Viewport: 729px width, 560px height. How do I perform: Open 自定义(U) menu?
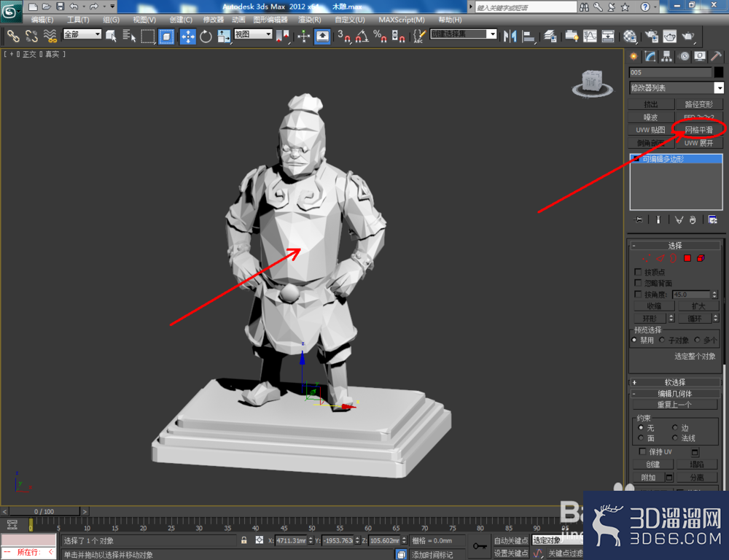coord(350,20)
